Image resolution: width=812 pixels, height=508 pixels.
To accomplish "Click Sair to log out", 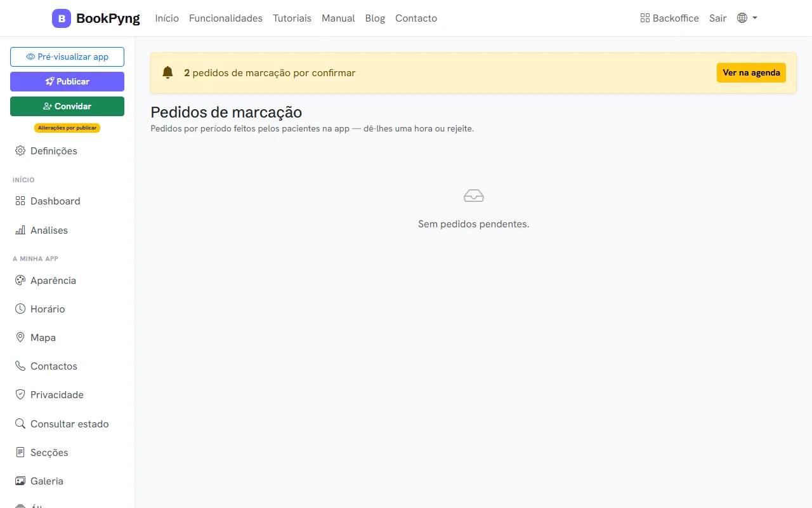I will (x=717, y=18).
